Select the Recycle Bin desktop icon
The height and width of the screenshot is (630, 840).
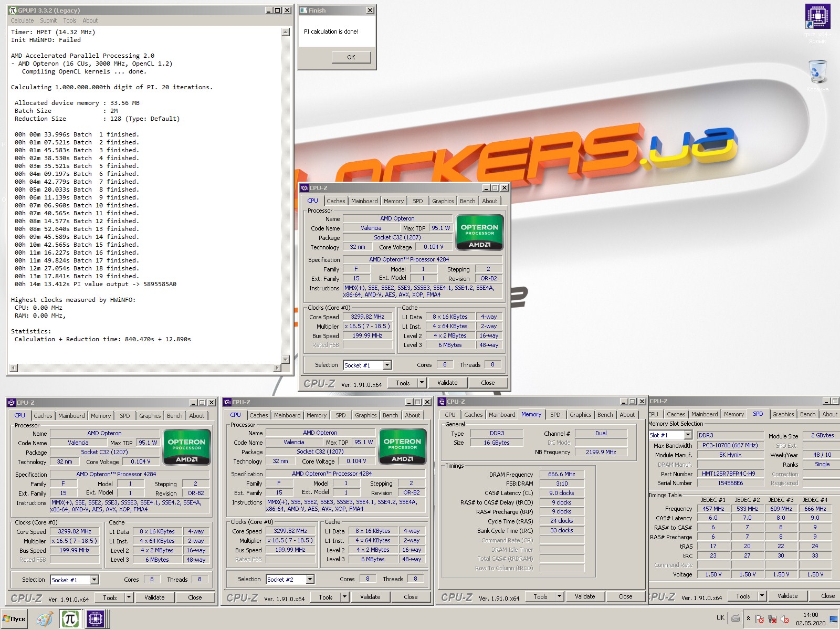(817, 71)
